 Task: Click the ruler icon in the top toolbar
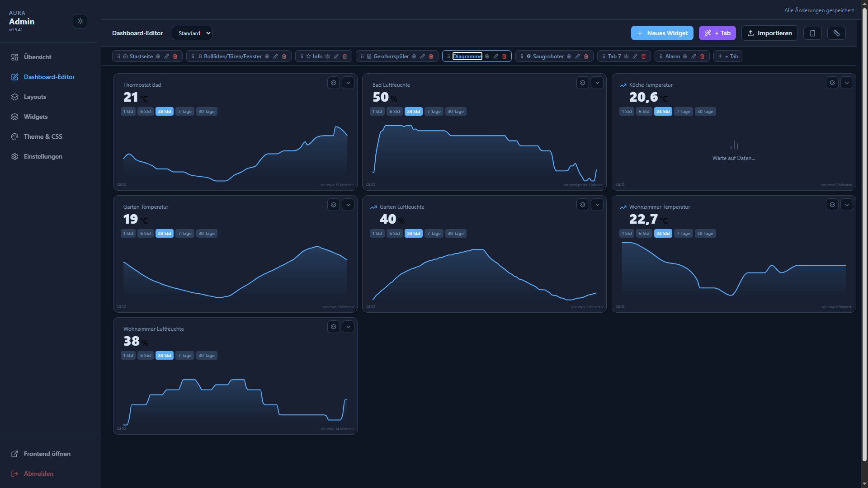click(836, 33)
